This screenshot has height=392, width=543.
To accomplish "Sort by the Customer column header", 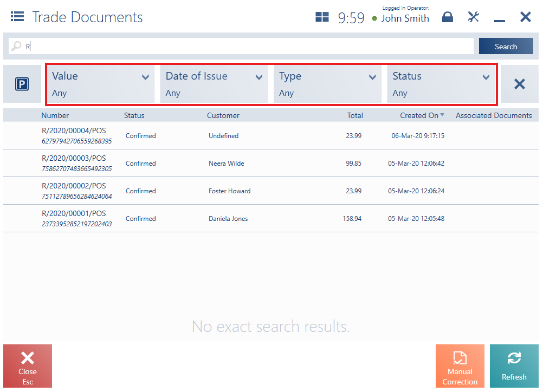I will (223, 115).
